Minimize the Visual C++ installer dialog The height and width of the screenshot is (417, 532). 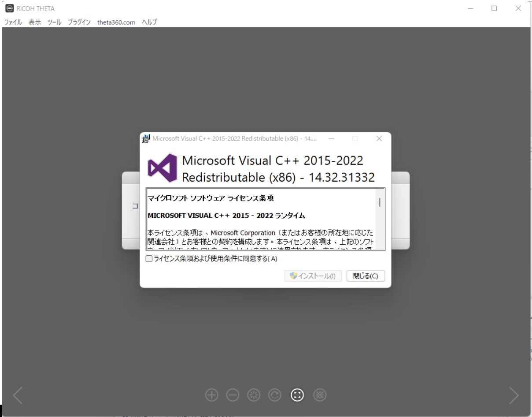(331, 138)
